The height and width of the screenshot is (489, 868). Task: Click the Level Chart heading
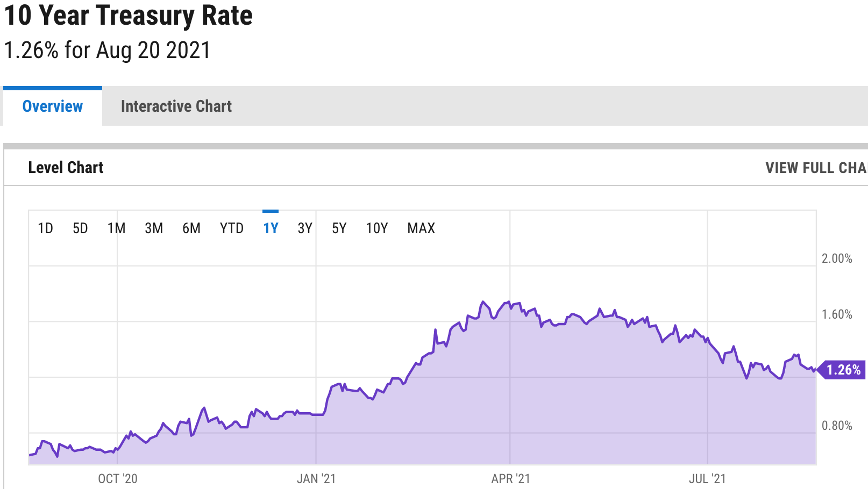66,167
